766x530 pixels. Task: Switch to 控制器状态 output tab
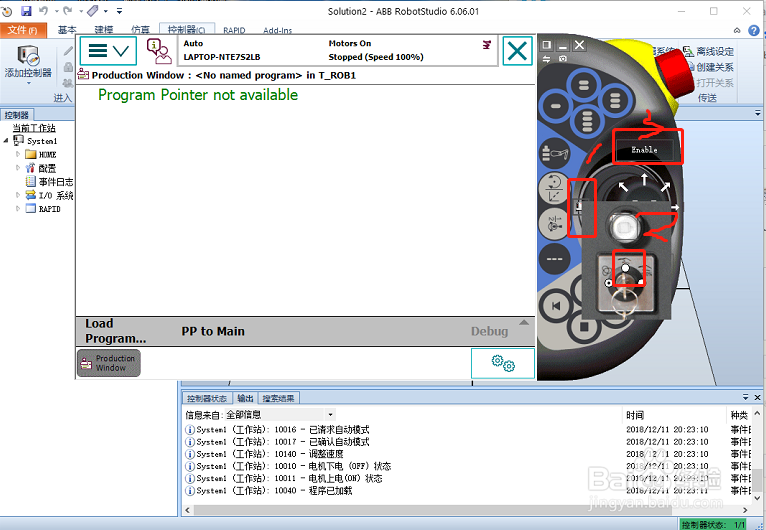click(207, 398)
